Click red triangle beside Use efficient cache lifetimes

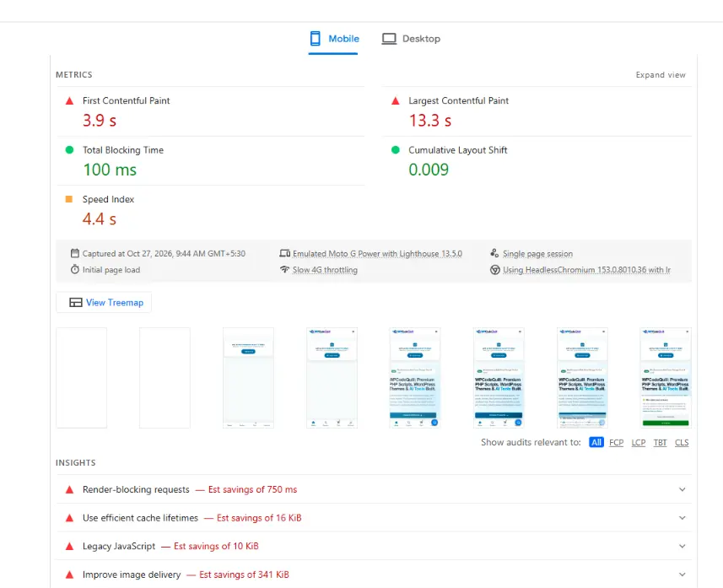pyautogui.click(x=70, y=518)
